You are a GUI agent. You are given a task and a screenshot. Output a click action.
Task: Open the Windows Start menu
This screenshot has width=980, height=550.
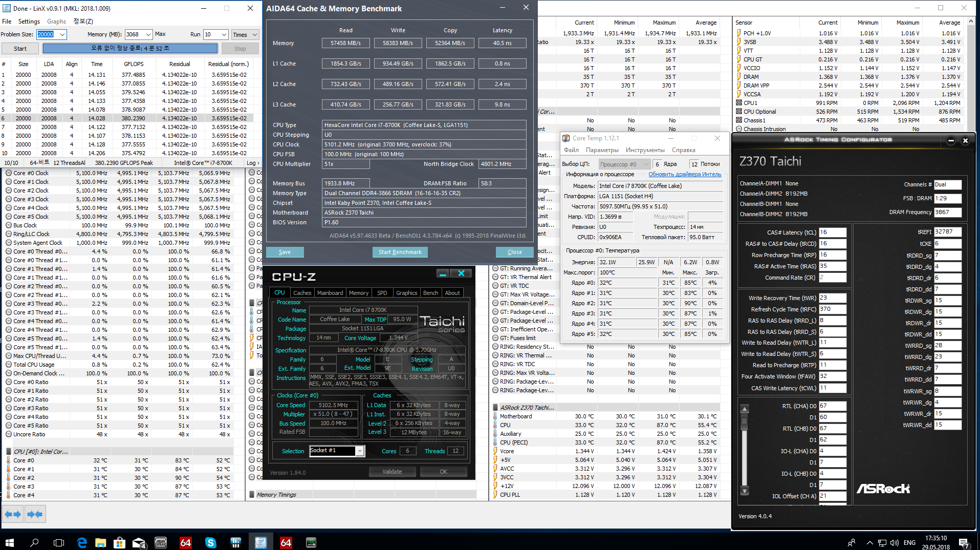click(10, 542)
